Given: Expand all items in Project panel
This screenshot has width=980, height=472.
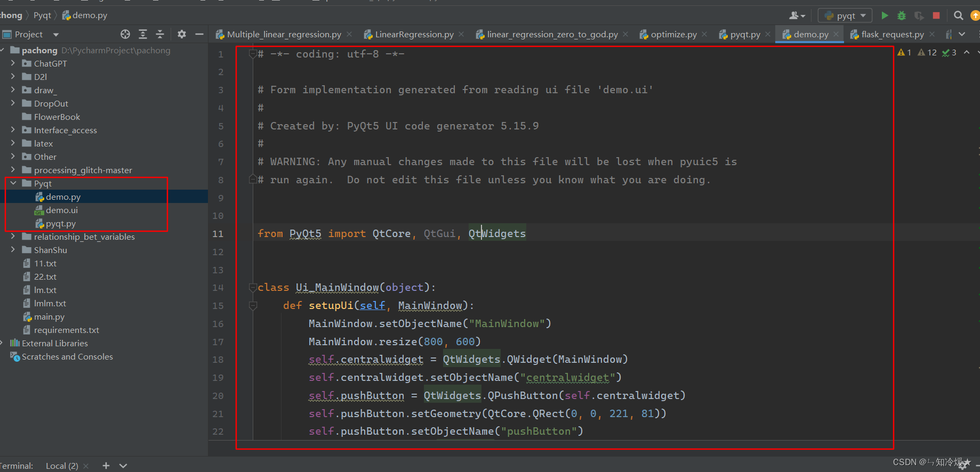Looking at the screenshot, I should [143, 34].
